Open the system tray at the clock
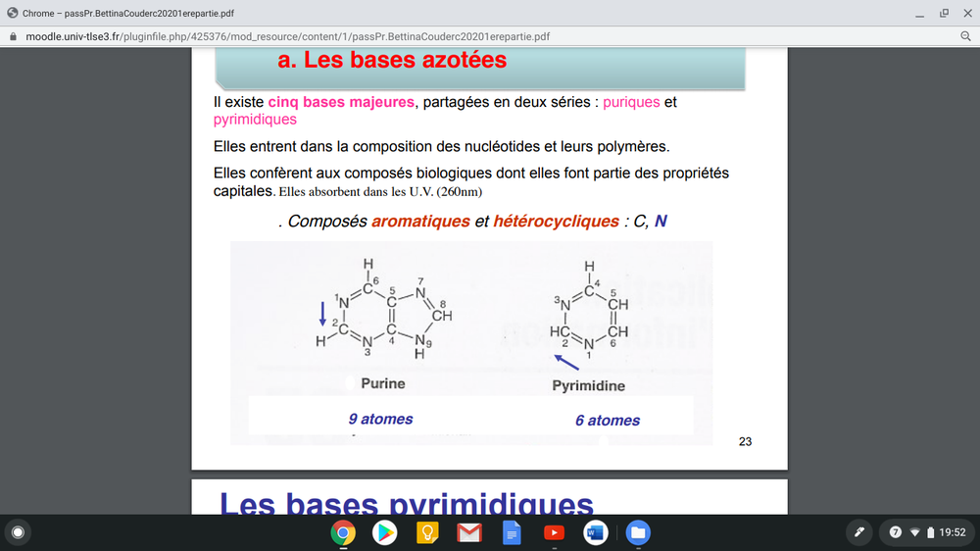Image resolution: width=980 pixels, height=551 pixels. (952, 532)
